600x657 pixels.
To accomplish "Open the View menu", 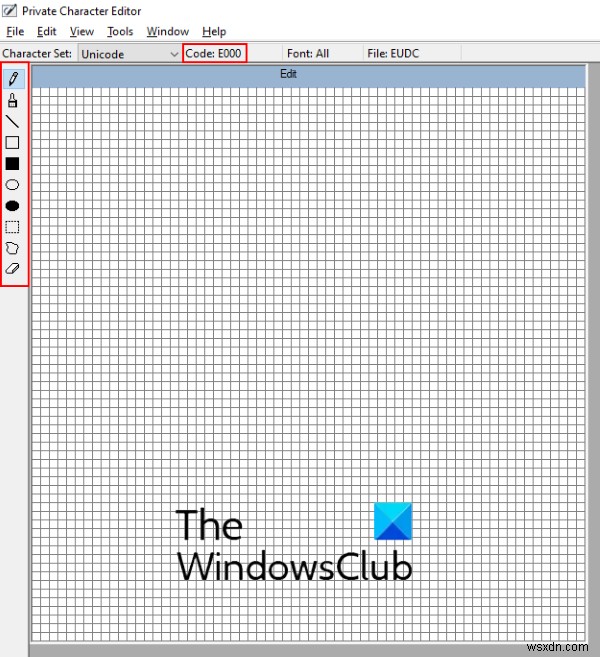I will coord(82,31).
